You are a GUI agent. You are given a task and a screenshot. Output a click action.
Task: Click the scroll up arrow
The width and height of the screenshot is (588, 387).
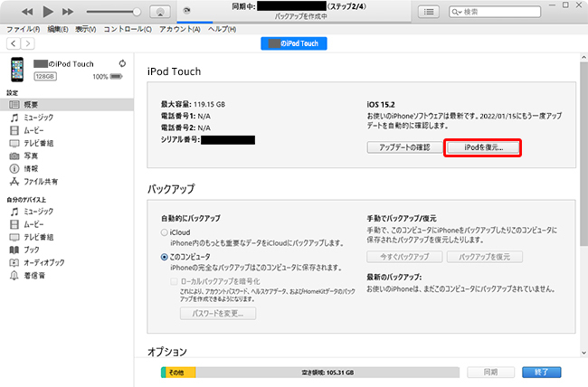click(x=583, y=57)
